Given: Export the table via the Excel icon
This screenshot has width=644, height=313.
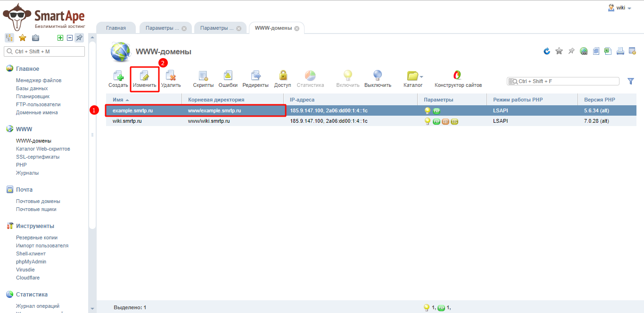Looking at the screenshot, I should coord(608,51).
